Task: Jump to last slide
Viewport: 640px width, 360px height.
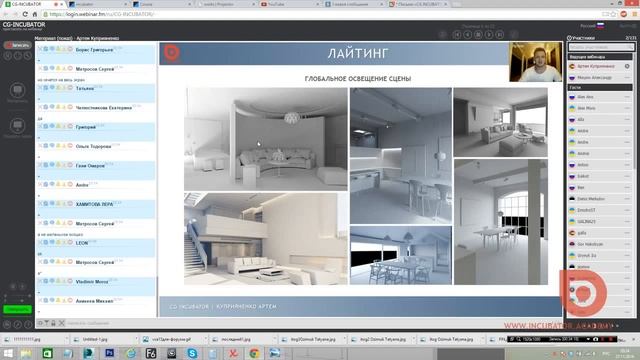Action: (x=500, y=35)
